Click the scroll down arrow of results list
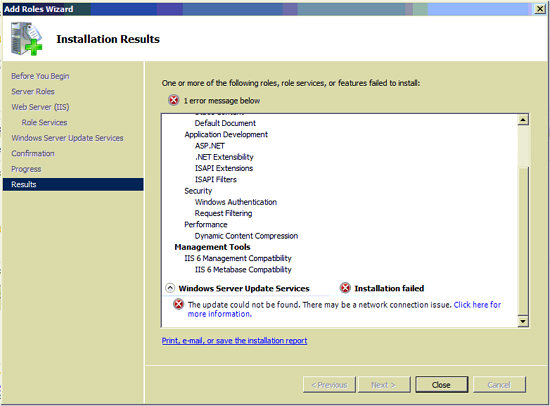Screen dimensions: 550x406 pos(523,321)
